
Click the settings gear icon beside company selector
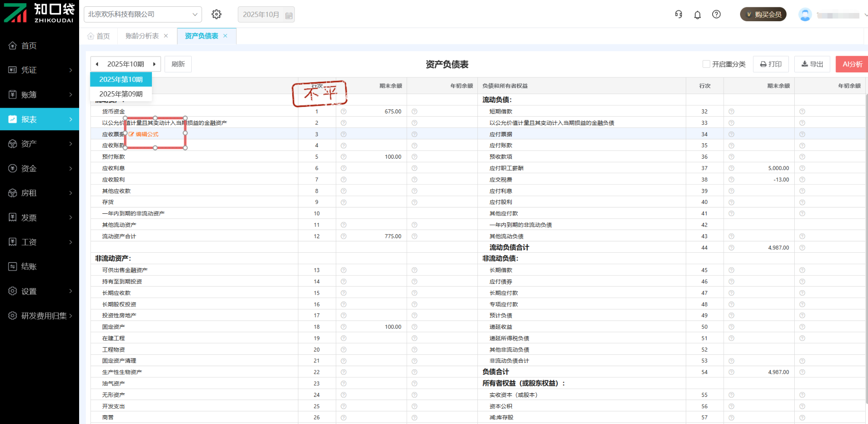(x=217, y=14)
